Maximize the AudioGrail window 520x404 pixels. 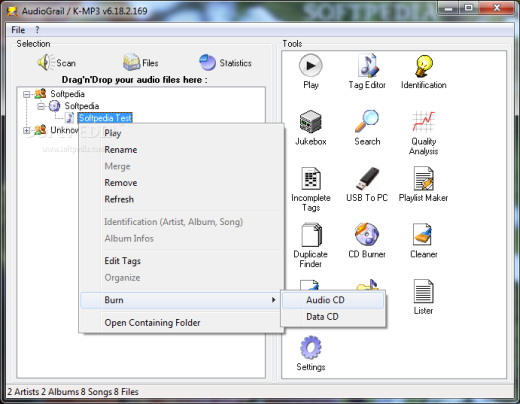[468, 8]
